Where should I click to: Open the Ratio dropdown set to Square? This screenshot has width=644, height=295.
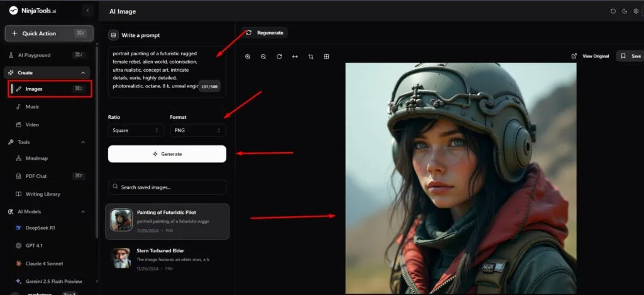click(x=136, y=130)
